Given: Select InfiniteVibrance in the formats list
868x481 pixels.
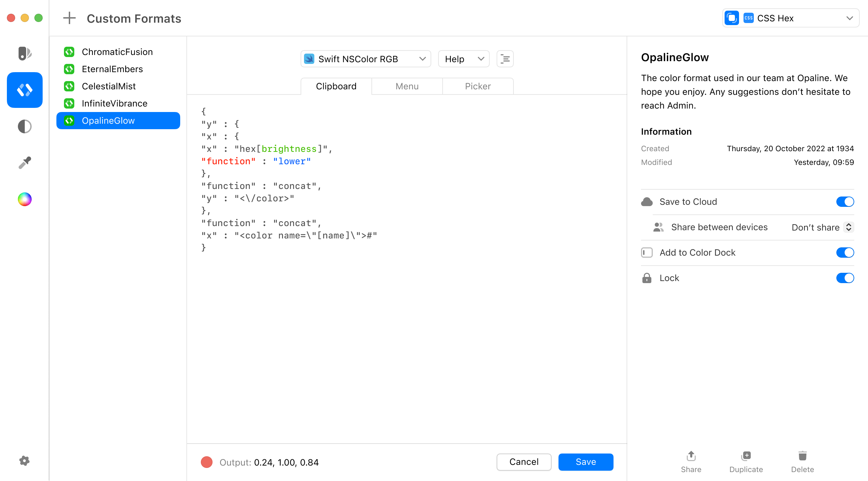Looking at the screenshot, I should [x=118, y=103].
